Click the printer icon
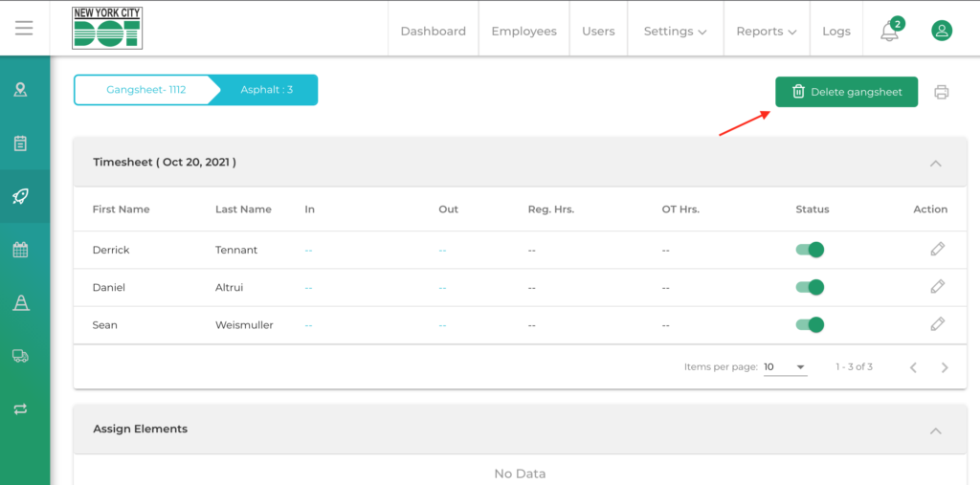The width and height of the screenshot is (980, 485). pyautogui.click(x=942, y=93)
